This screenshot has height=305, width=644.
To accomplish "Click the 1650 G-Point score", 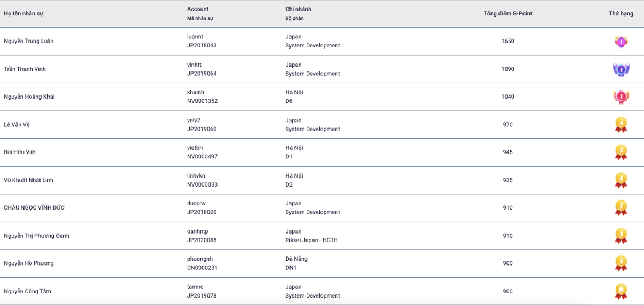I will 508,42.
